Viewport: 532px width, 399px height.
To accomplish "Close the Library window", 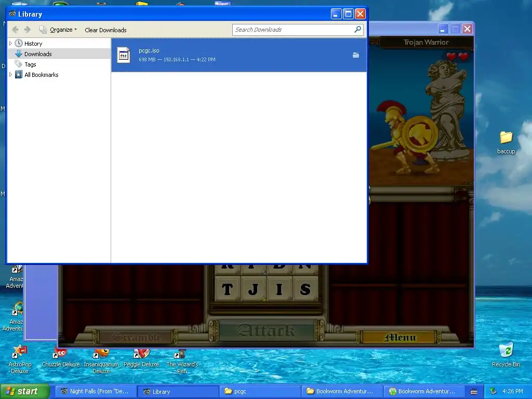I will [360, 14].
